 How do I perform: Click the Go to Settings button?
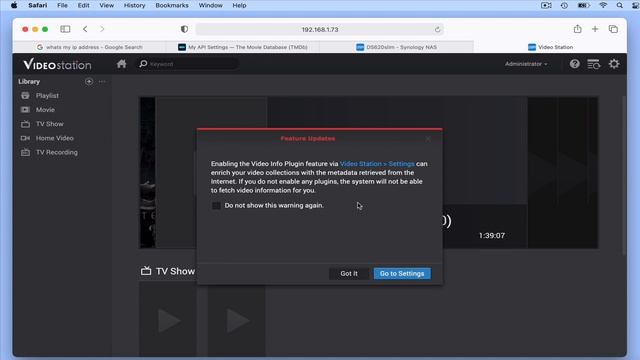[x=402, y=273]
